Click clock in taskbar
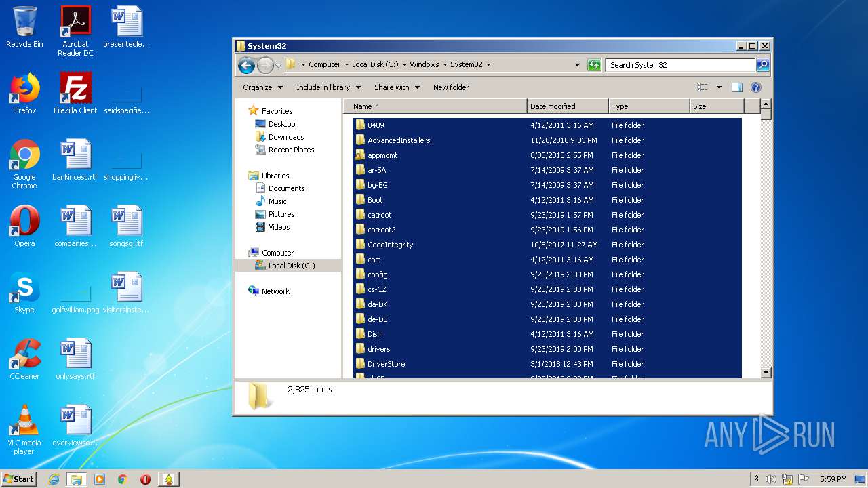Screen dimensions: 868x488 pyautogui.click(x=833, y=479)
